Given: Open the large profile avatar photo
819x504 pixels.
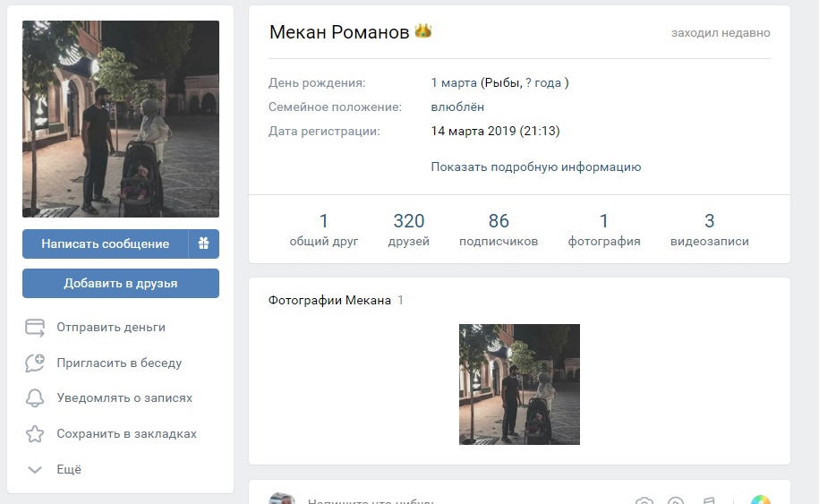Looking at the screenshot, I should 121,119.
